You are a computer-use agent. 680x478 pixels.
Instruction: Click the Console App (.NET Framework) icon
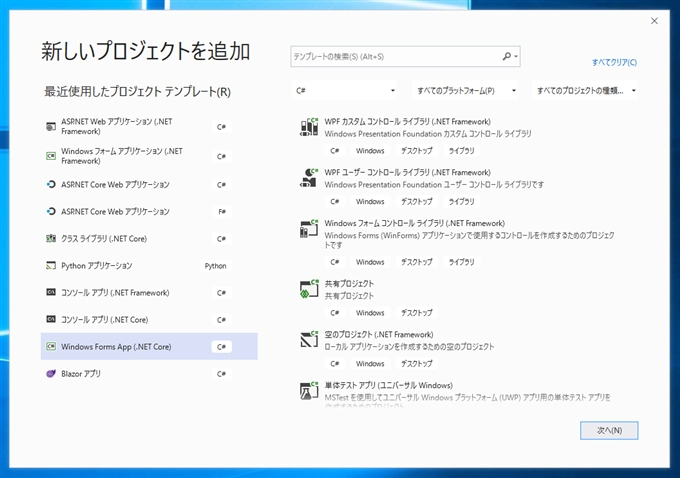click(51, 292)
